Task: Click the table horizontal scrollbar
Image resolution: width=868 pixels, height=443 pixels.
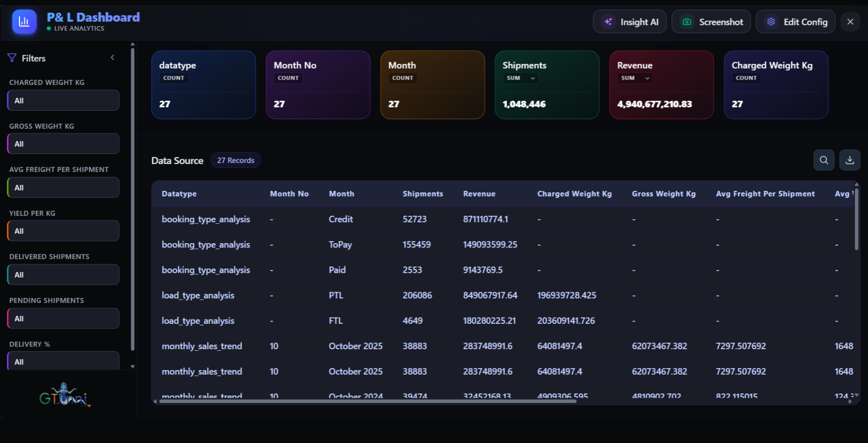Action: tap(368, 402)
